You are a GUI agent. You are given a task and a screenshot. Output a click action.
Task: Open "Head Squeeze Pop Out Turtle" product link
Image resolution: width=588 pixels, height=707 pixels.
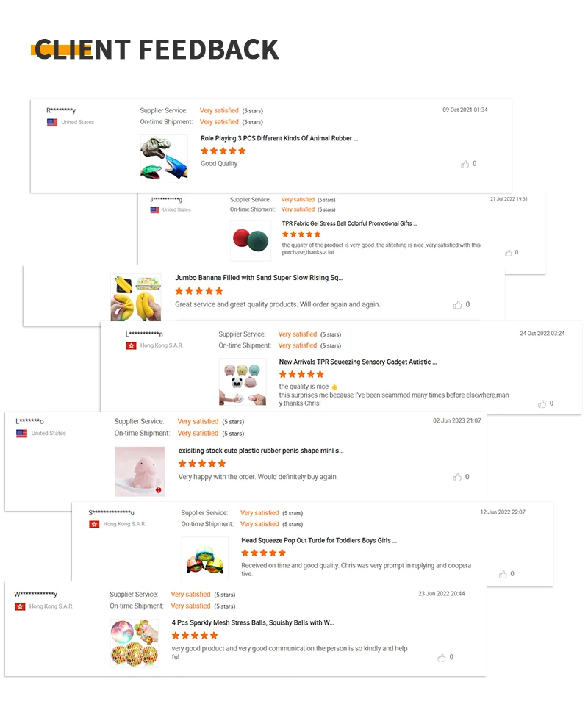tap(319, 541)
